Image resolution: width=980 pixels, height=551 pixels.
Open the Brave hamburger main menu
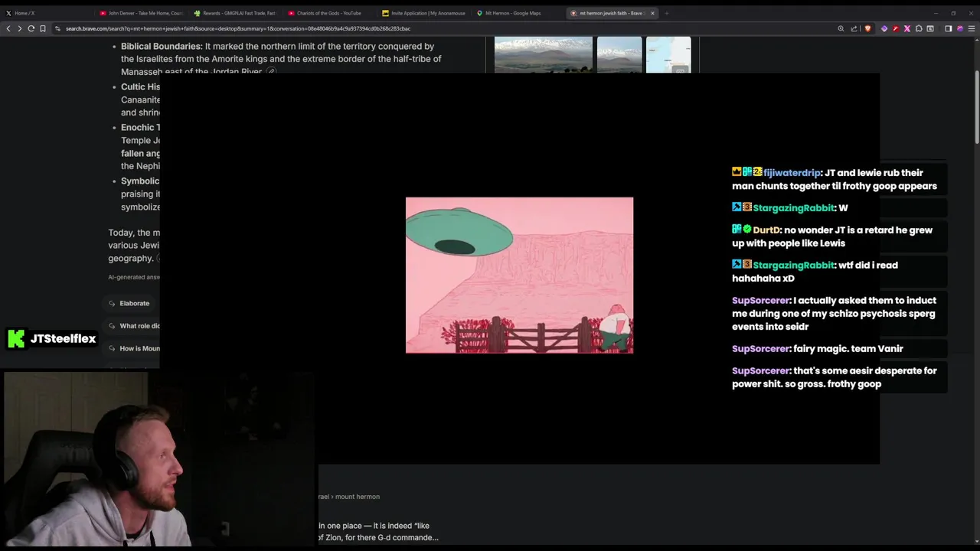click(972, 28)
